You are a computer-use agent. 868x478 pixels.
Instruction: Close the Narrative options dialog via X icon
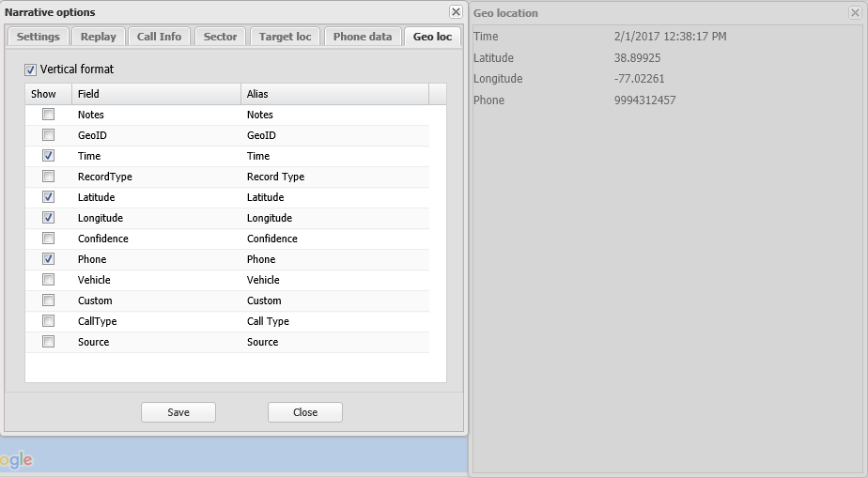(456, 12)
